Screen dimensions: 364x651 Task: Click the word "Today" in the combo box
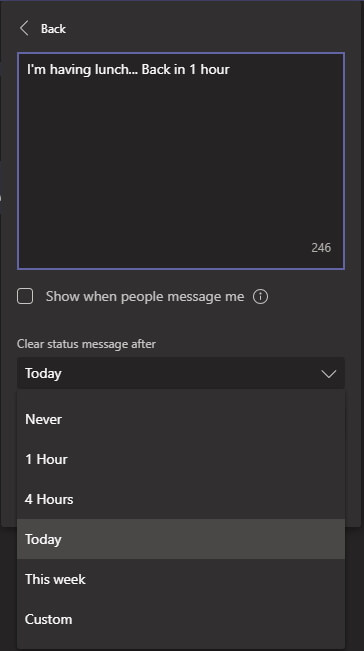coord(43,373)
